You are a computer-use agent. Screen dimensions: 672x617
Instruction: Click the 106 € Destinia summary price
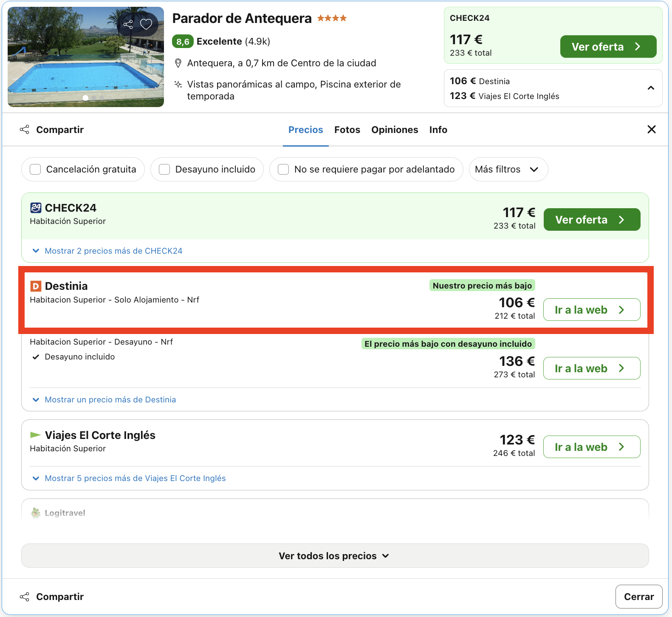480,81
